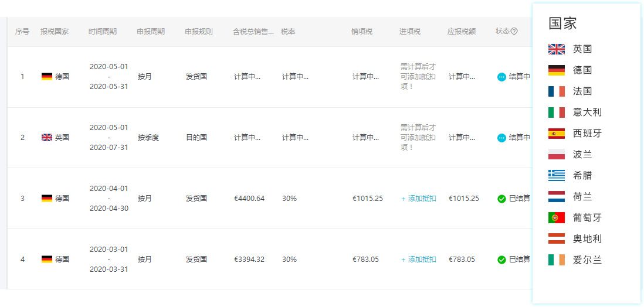Click the 2020-05-01 to 2020-07-31 period cell
Screen dimensions: 644x307
click(109, 138)
